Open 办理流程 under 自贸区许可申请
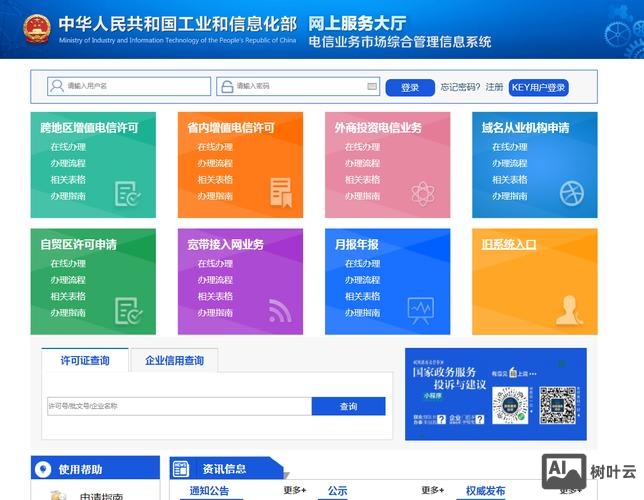Image resolution: width=644 pixels, height=500 pixels. 68,280
